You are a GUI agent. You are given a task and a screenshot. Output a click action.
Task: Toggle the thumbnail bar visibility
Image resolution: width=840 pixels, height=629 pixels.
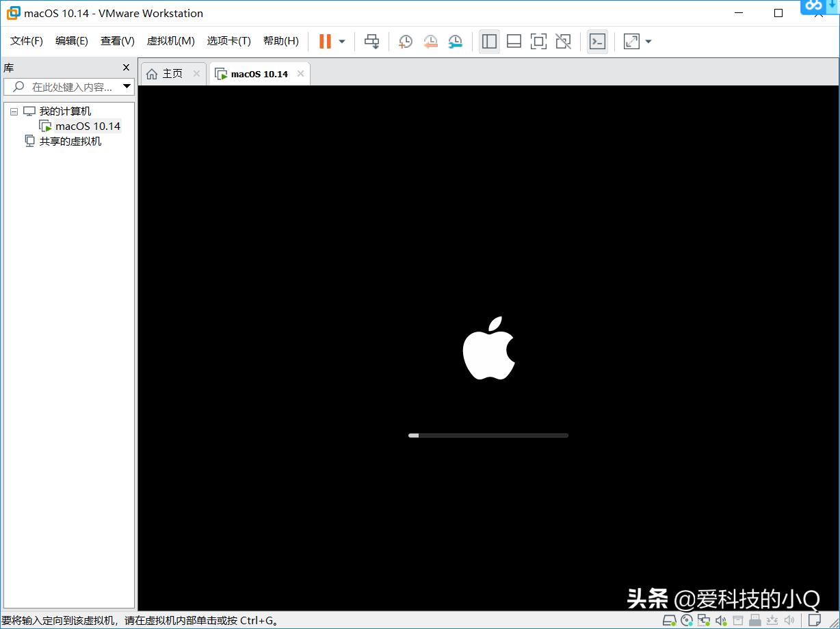coord(514,41)
